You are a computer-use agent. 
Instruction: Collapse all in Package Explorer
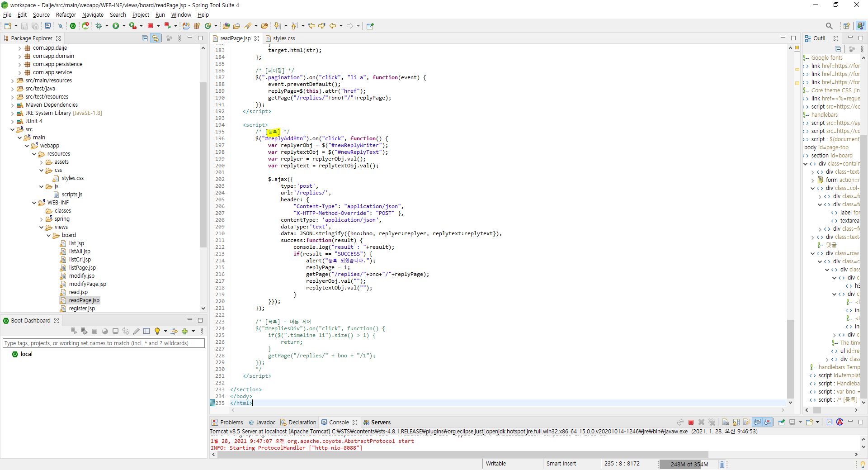pos(145,38)
